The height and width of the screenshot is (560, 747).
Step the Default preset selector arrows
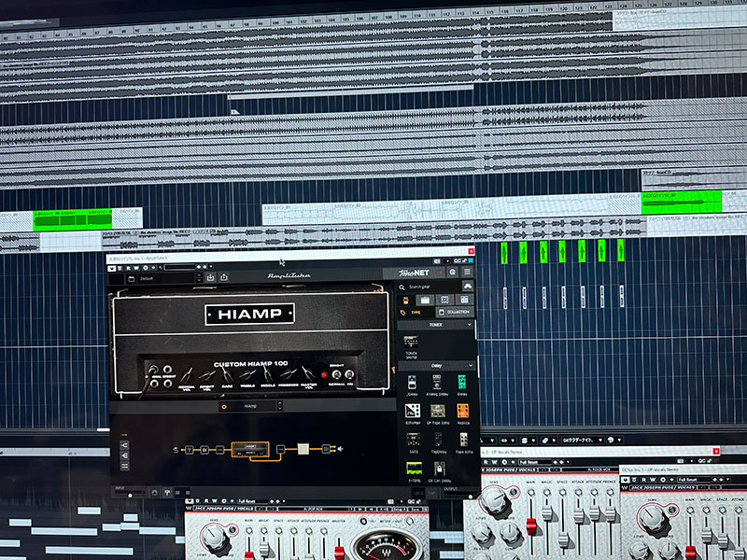[199, 278]
